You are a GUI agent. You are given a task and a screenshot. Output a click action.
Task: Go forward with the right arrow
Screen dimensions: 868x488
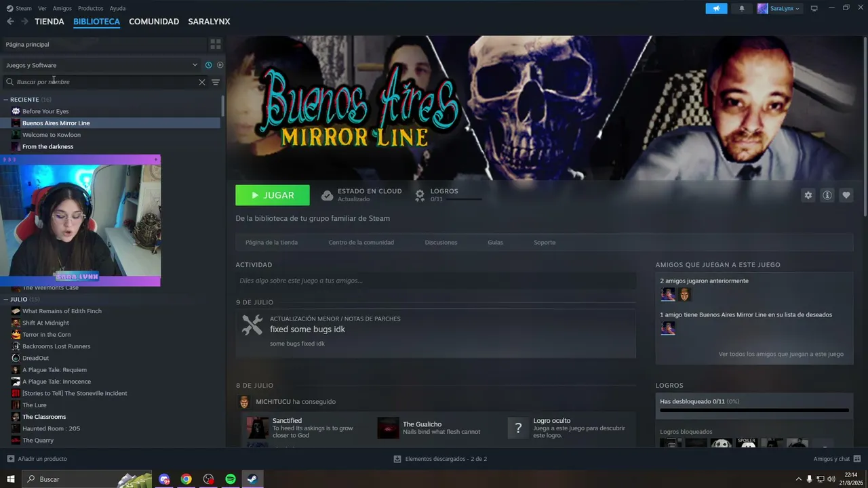pos(24,22)
